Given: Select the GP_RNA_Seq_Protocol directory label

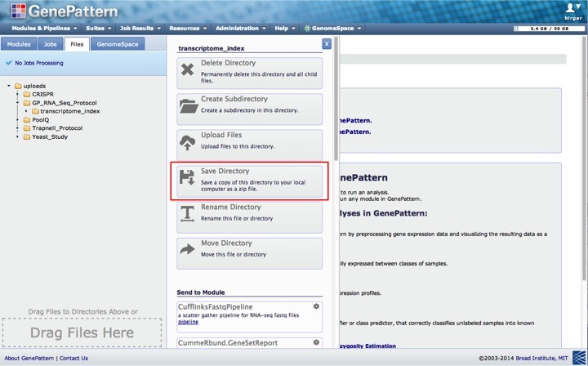Looking at the screenshot, I should tap(65, 103).
